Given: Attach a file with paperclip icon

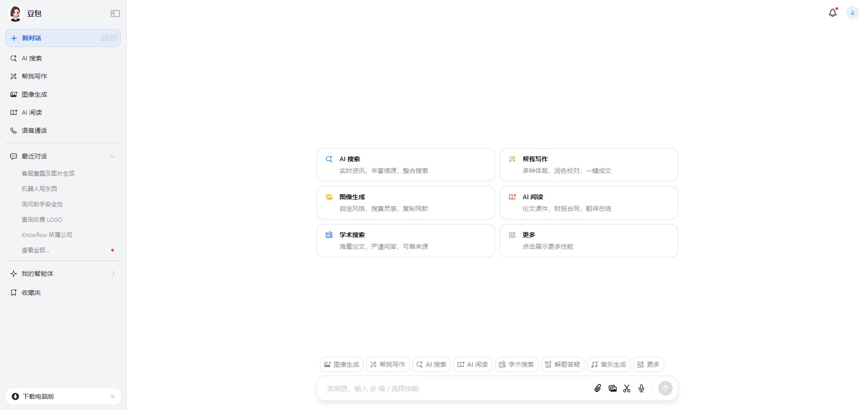Looking at the screenshot, I should pyautogui.click(x=598, y=388).
